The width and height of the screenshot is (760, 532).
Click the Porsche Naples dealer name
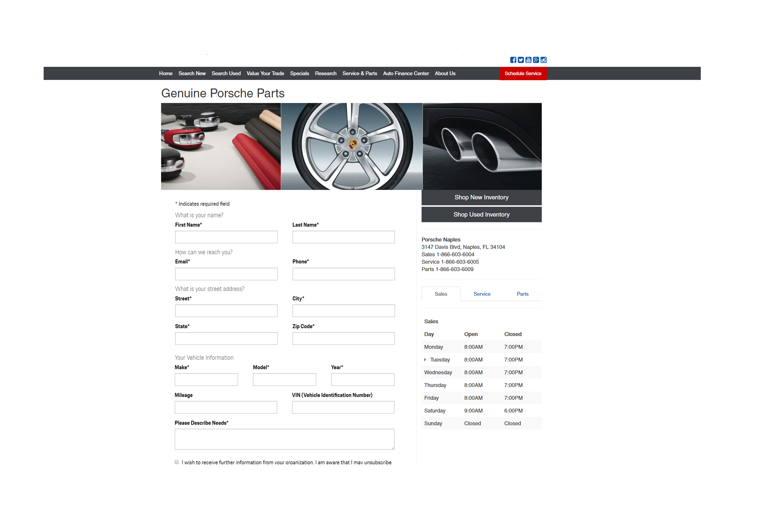click(441, 240)
